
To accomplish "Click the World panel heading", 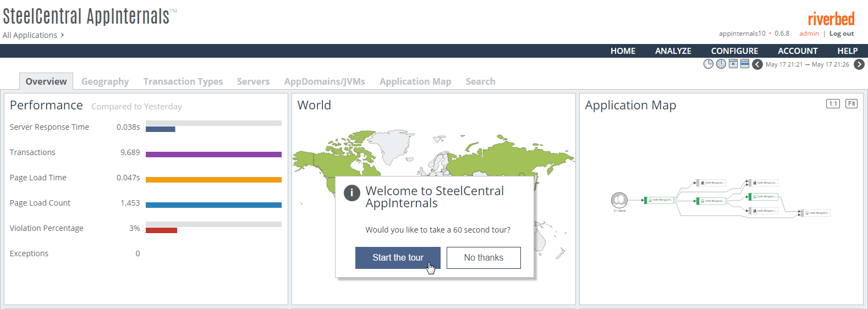I will point(314,105).
